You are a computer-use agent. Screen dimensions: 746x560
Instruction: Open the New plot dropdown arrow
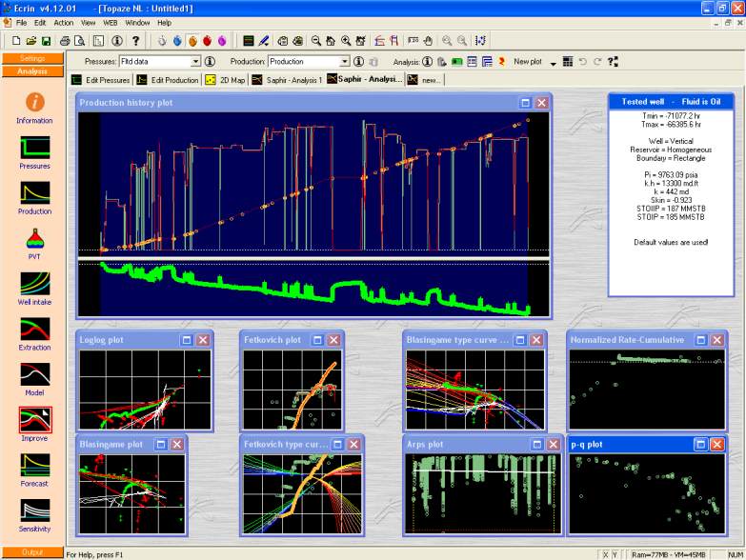(x=554, y=63)
